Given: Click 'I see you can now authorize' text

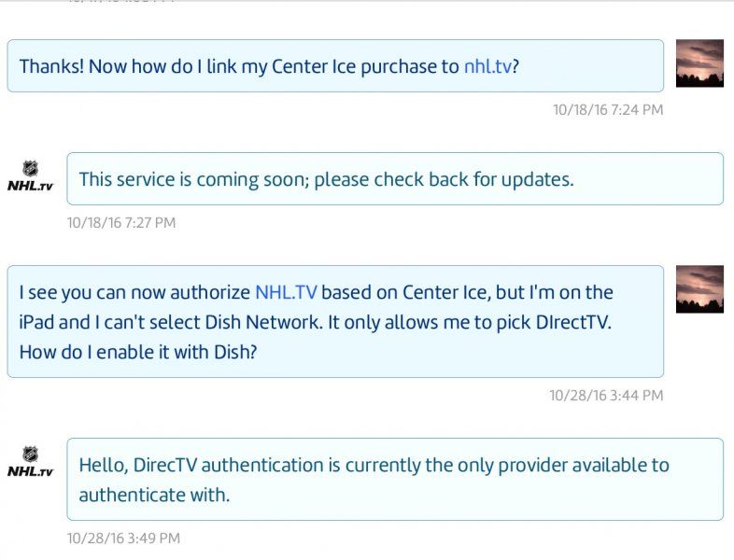Looking at the screenshot, I should pos(134,292).
